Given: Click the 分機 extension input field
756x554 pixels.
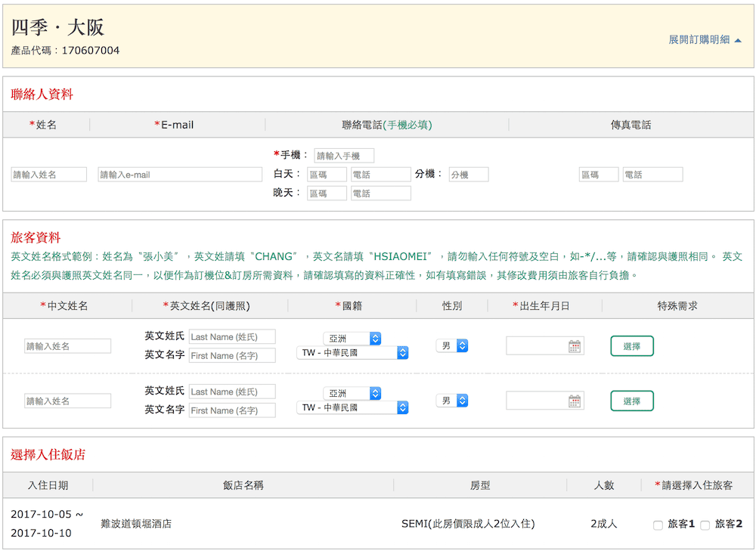Looking at the screenshot, I should 469,175.
